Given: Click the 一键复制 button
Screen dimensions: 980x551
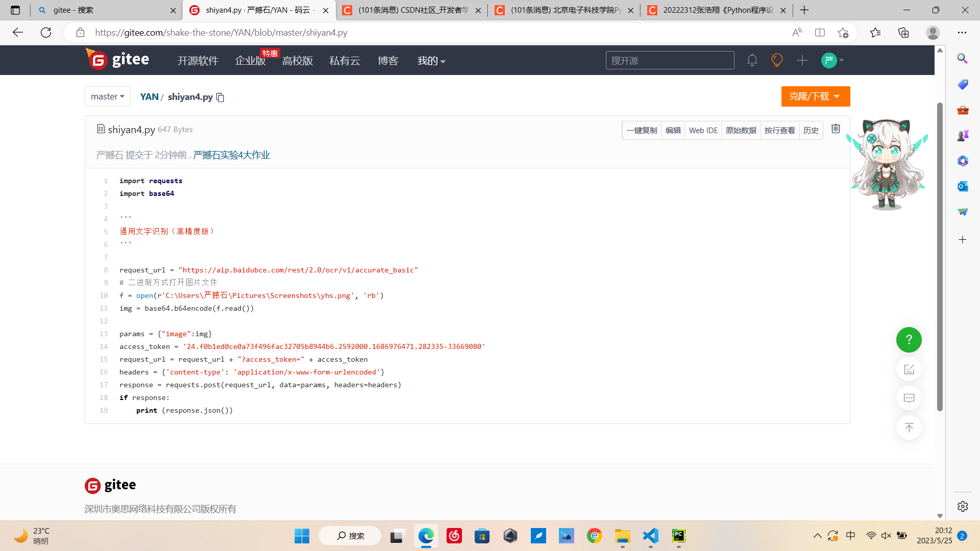Looking at the screenshot, I should (x=642, y=131).
